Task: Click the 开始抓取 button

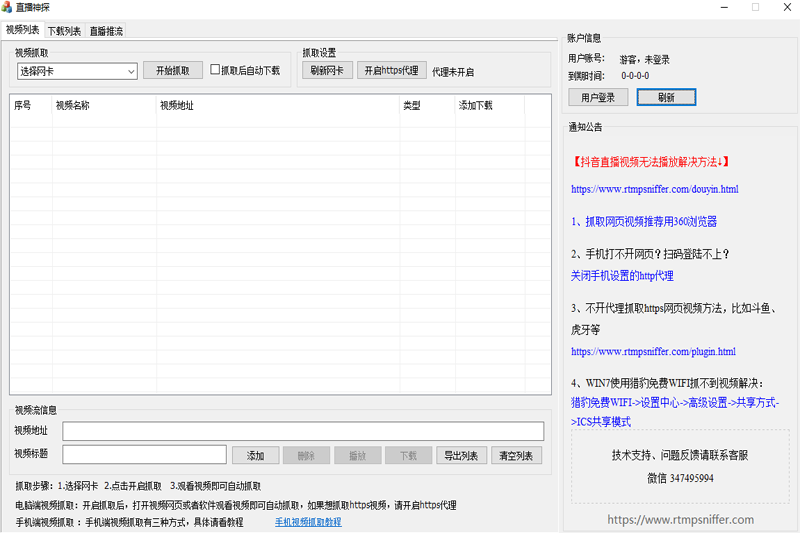Action: (172, 70)
